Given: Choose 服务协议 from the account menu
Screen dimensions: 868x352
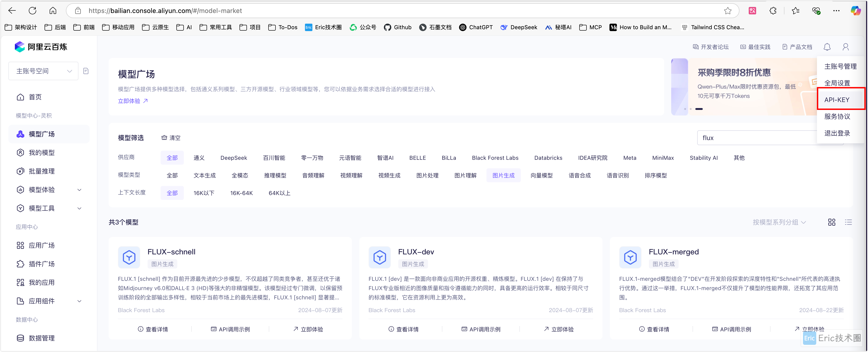Looking at the screenshot, I should [840, 116].
